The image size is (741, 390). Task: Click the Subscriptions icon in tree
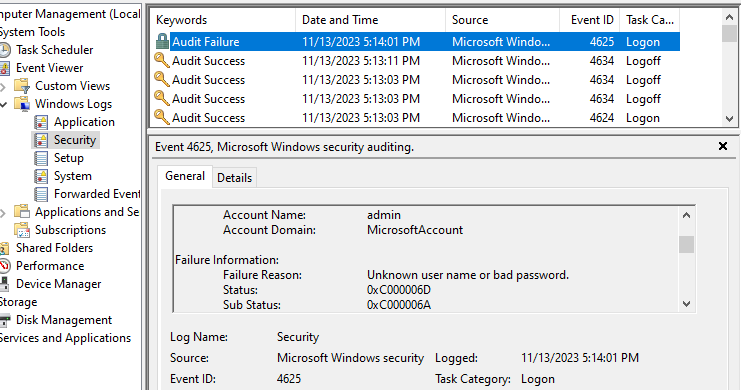click(x=22, y=230)
